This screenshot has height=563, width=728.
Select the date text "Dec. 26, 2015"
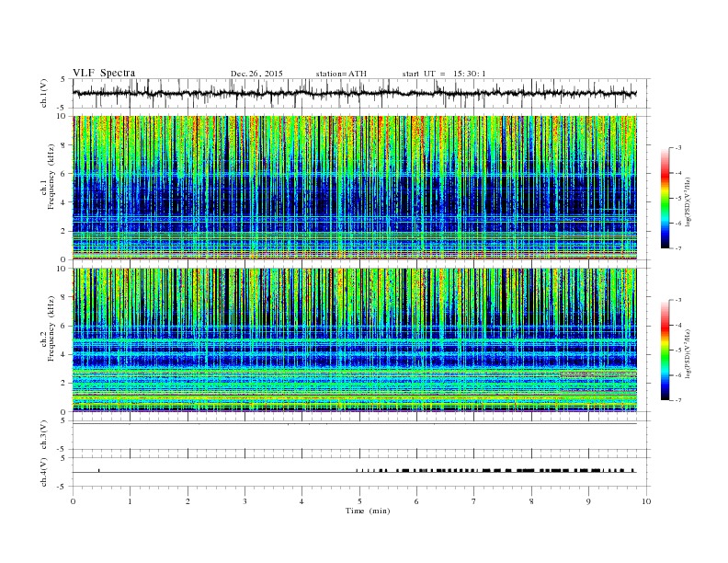point(256,74)
